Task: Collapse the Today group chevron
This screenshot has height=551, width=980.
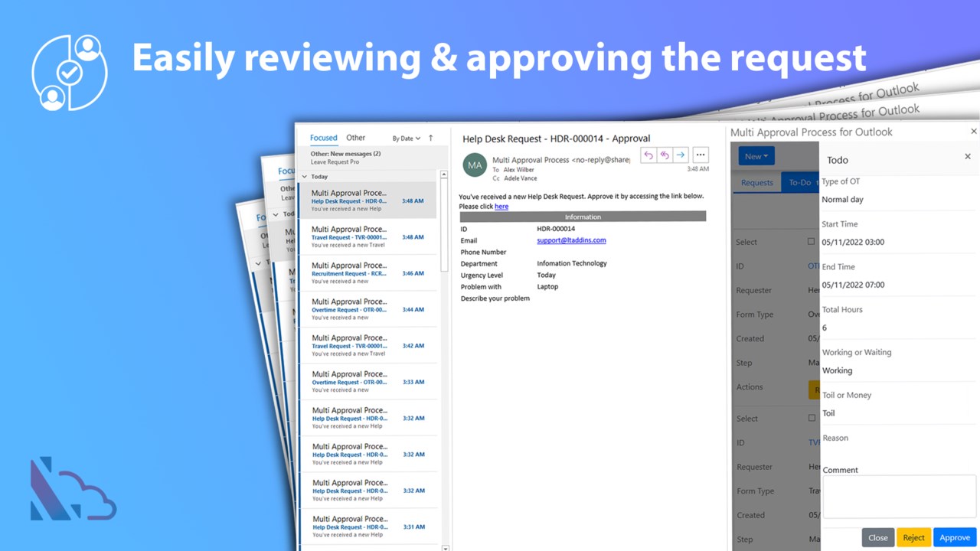Action: click(305, 176)
